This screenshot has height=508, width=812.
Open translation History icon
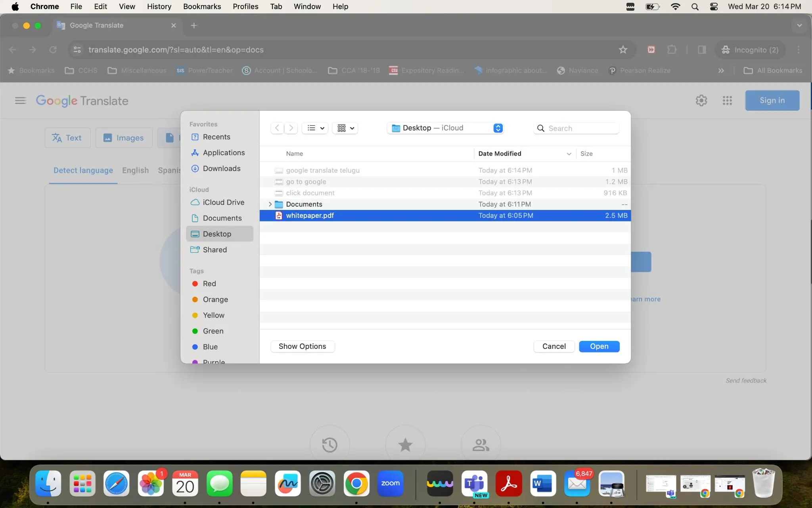click(x=329, y=445)
